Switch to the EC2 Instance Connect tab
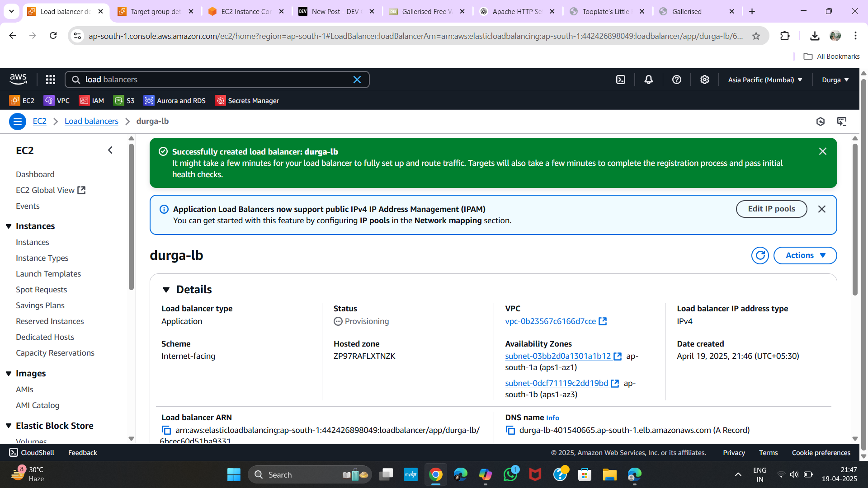The image size is (868, 488). 246,11
